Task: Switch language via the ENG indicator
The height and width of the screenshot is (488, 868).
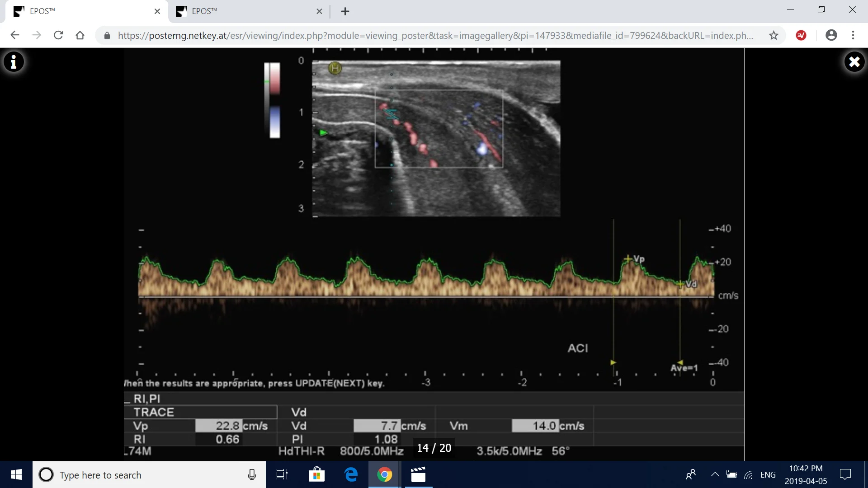Action: click(x=768, y=475)
